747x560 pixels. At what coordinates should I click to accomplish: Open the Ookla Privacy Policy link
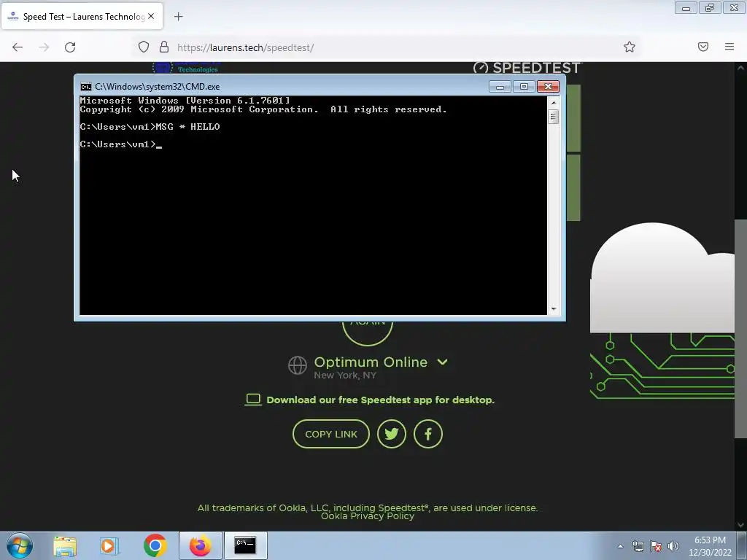point(368,516)
